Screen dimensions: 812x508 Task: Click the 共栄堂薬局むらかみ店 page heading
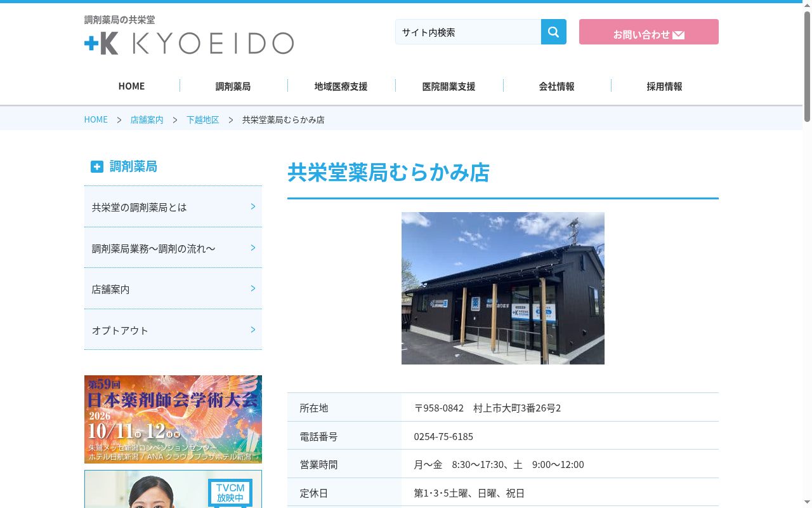(x=388, y=172)
